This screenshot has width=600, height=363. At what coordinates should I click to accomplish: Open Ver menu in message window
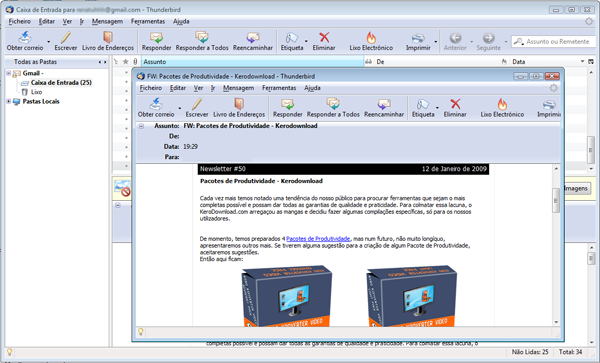(198, 88)
